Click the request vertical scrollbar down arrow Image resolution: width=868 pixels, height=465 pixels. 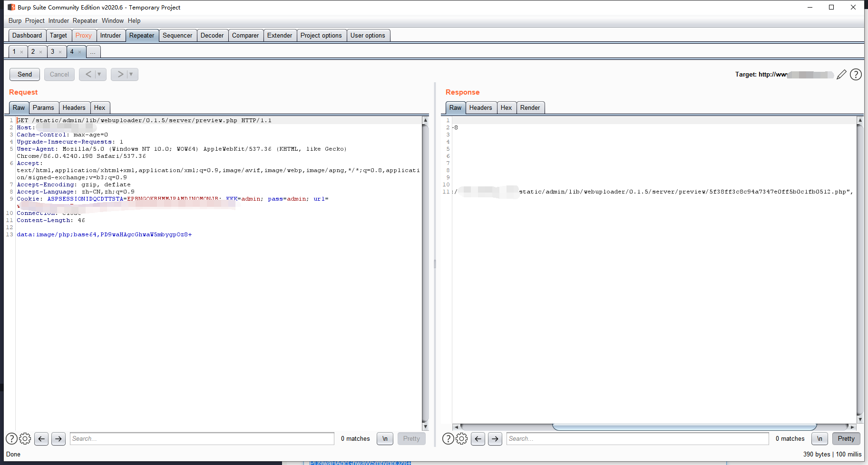(x=425, y=427)
